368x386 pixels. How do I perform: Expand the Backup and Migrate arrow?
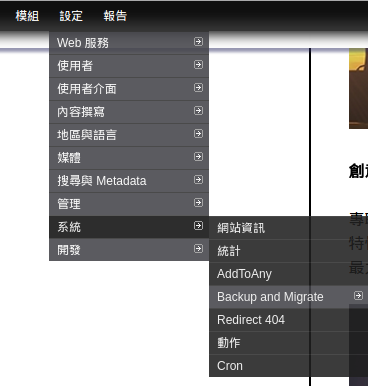[x=358, y=295]
